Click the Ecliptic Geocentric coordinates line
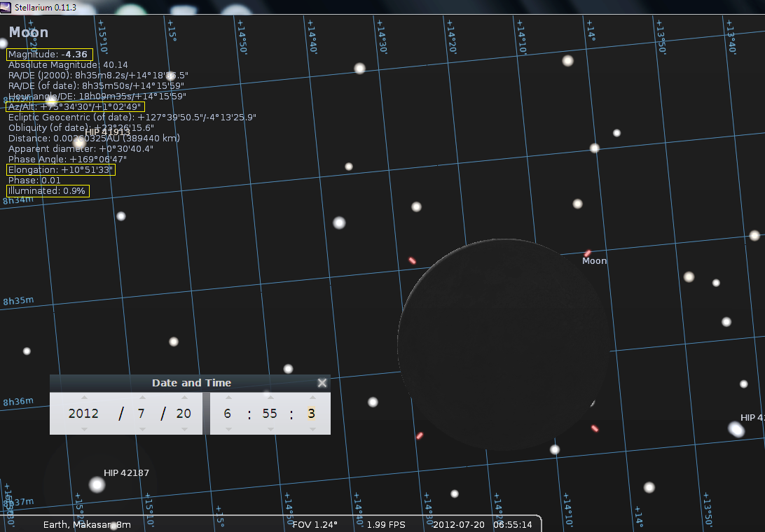Viewport: 765px width, 532px height. [132, 117]
